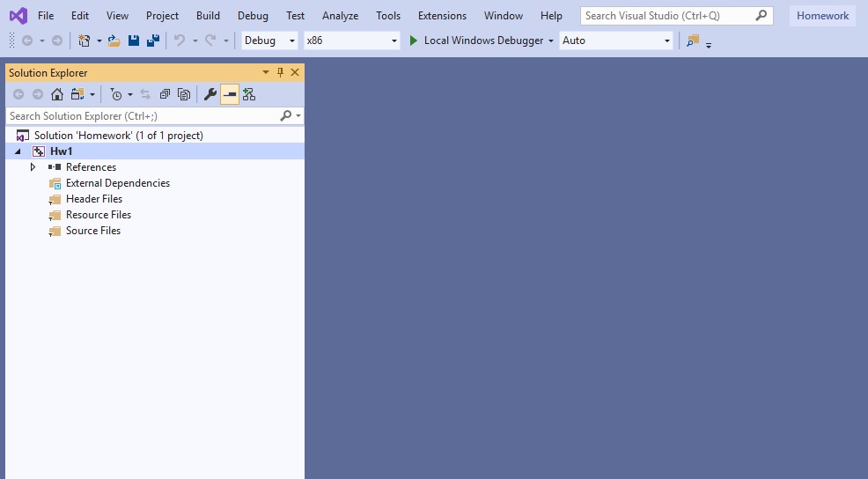Toggle the Show All Files icon
Image resolution: width=868 pixels, height=479 pixels.
tap(184, 95)
